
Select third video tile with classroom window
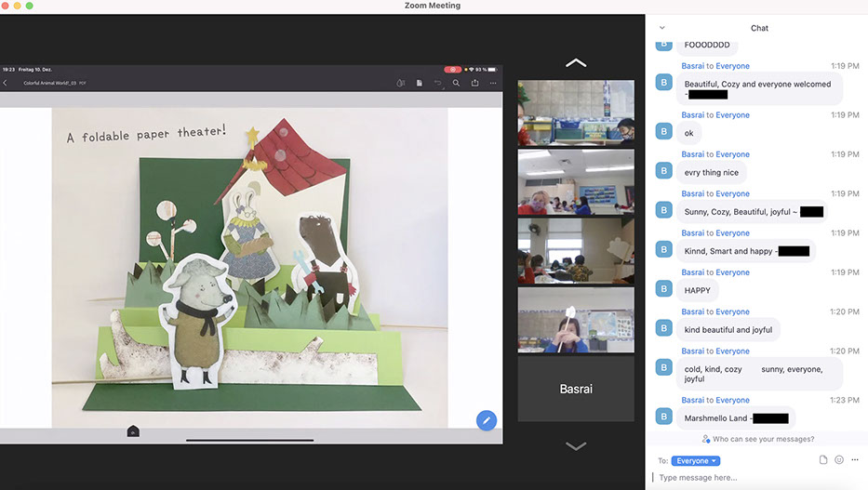[576, 251]
